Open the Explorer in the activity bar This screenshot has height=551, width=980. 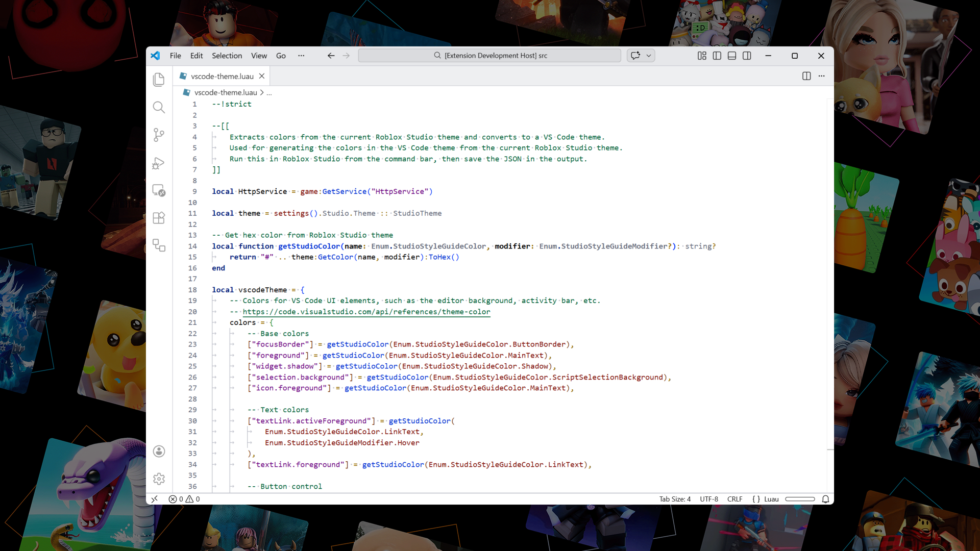coord(159,80)
